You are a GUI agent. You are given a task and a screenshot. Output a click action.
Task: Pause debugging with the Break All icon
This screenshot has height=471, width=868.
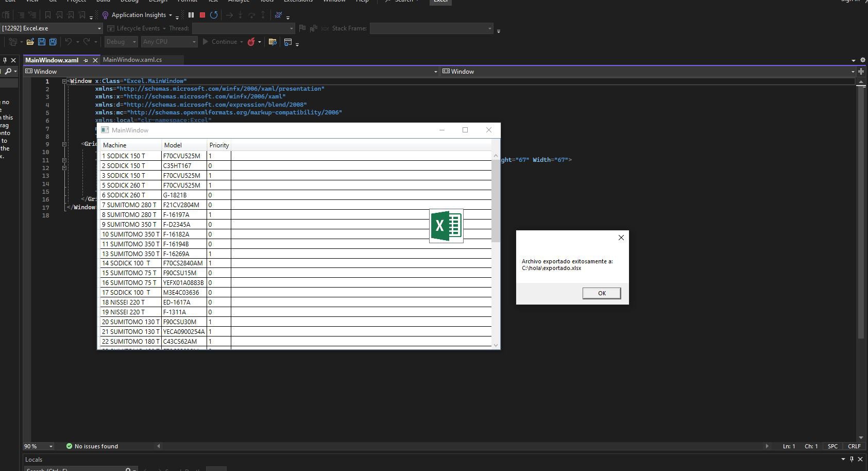click(x=191, y=15)
